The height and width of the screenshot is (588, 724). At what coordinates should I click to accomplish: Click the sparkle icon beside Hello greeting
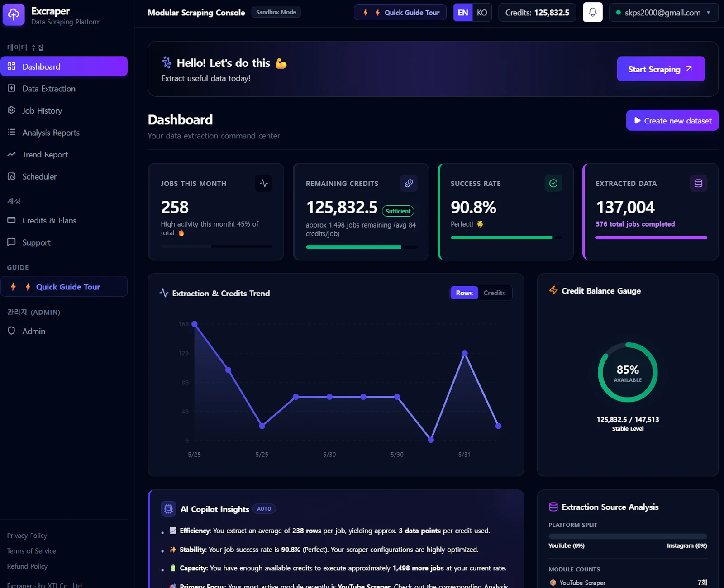coord(167,62)
